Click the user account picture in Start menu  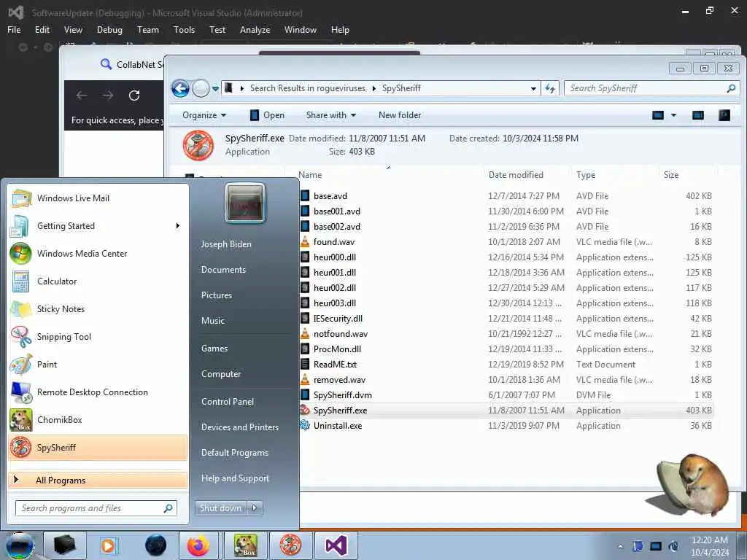[245, 203]
